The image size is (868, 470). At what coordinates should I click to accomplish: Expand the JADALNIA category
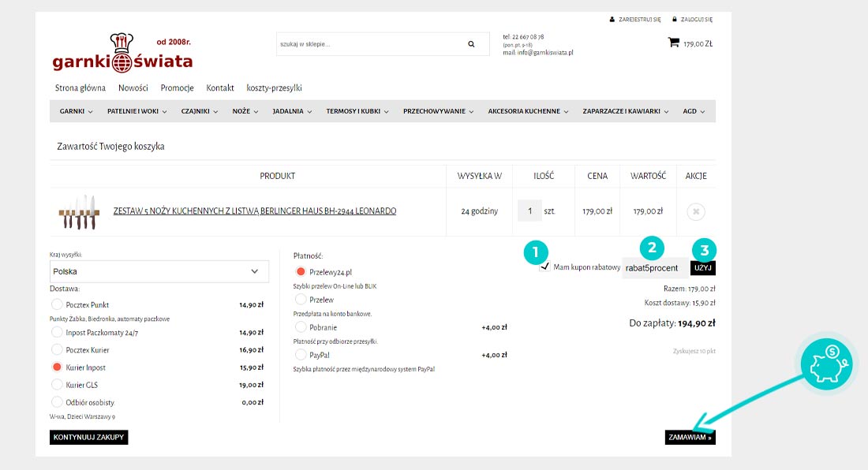pyautogui.click(x=292, y=111)
